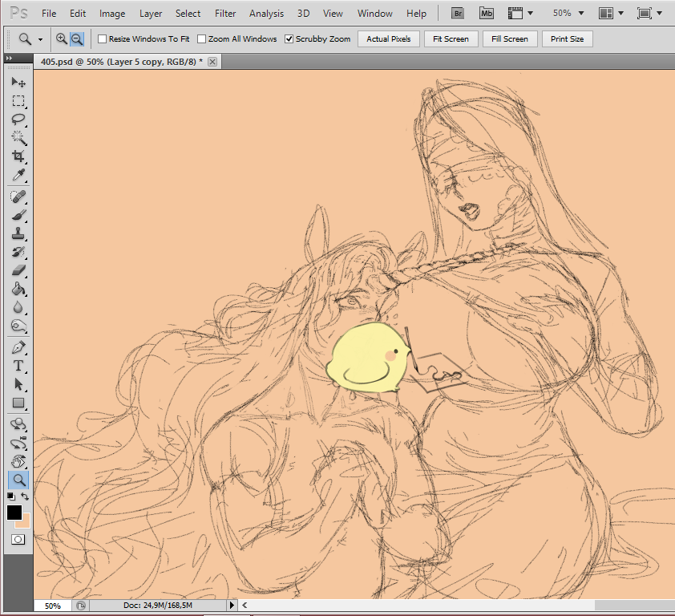Open the Layer menu
Screen dimensions: 675x616
pyautogui.click(x=151, y=14)
